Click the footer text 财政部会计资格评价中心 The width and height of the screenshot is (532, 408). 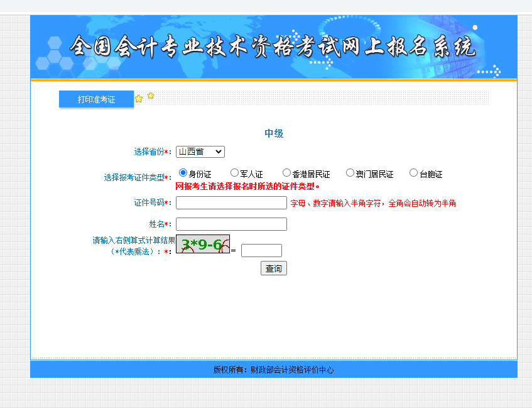tap(291, 370)
